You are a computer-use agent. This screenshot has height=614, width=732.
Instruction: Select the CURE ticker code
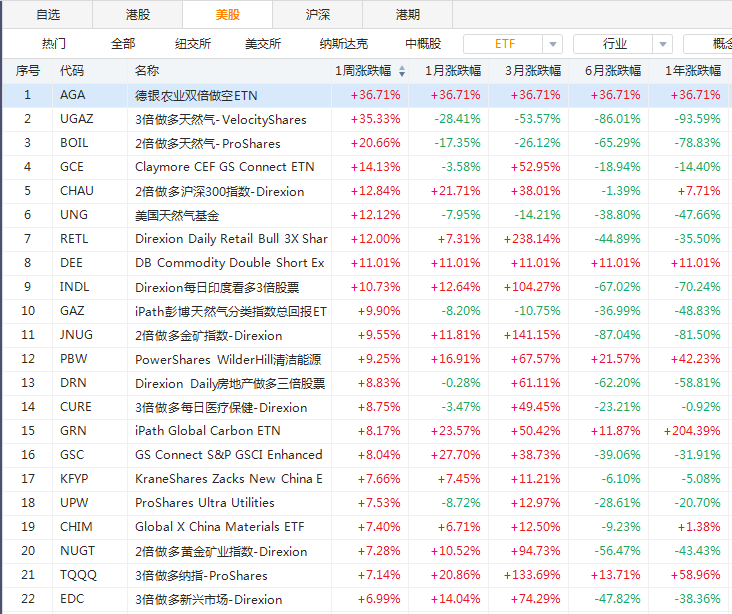(76, 407)
